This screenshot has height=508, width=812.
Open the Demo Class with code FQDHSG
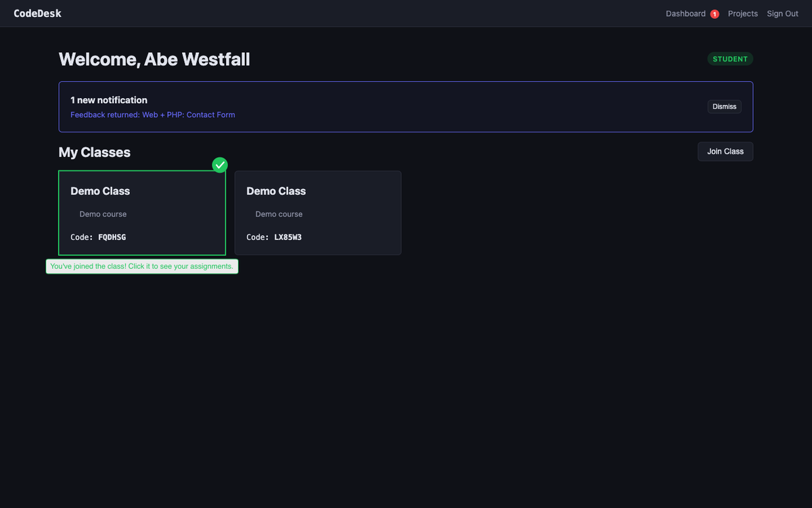coord(142,213)
